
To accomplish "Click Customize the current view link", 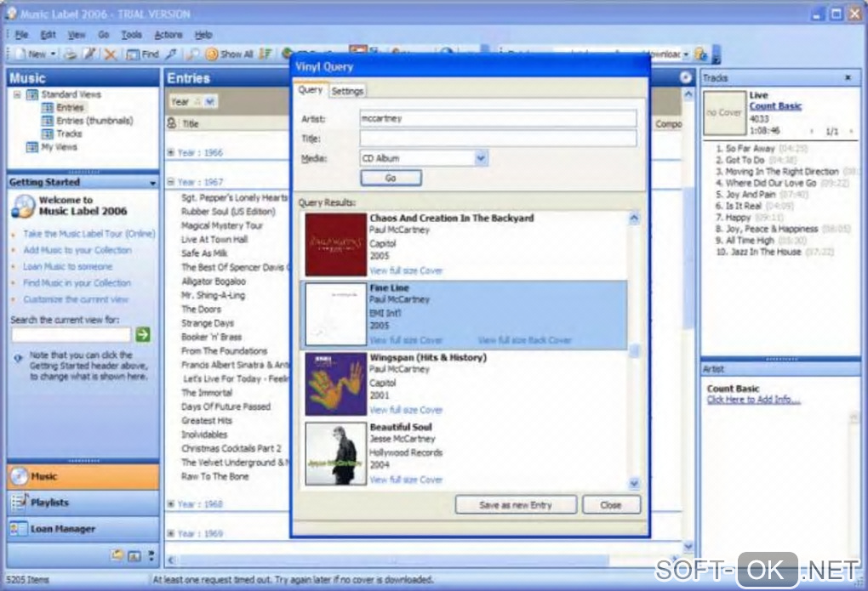I will pyautogui.click(x=75, y=299).
